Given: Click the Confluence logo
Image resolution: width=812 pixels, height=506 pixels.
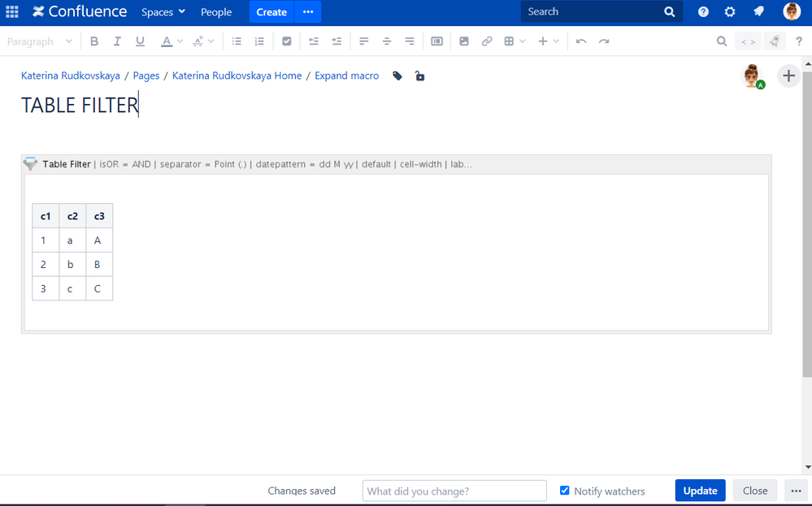Looking at the screenshot, I should coord(79,11).
